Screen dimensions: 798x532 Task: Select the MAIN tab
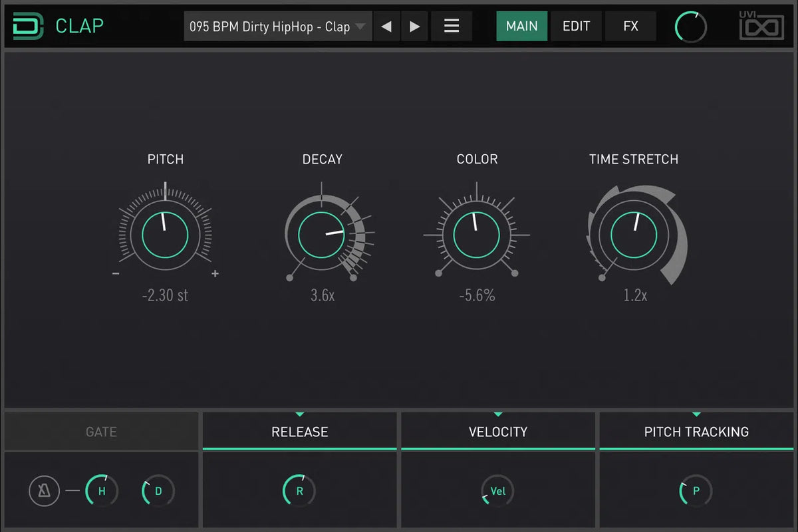522,27
